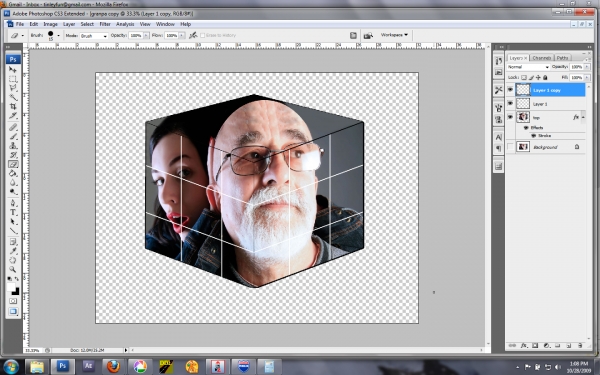Switch to the Paths tab

tap(562, 58)
